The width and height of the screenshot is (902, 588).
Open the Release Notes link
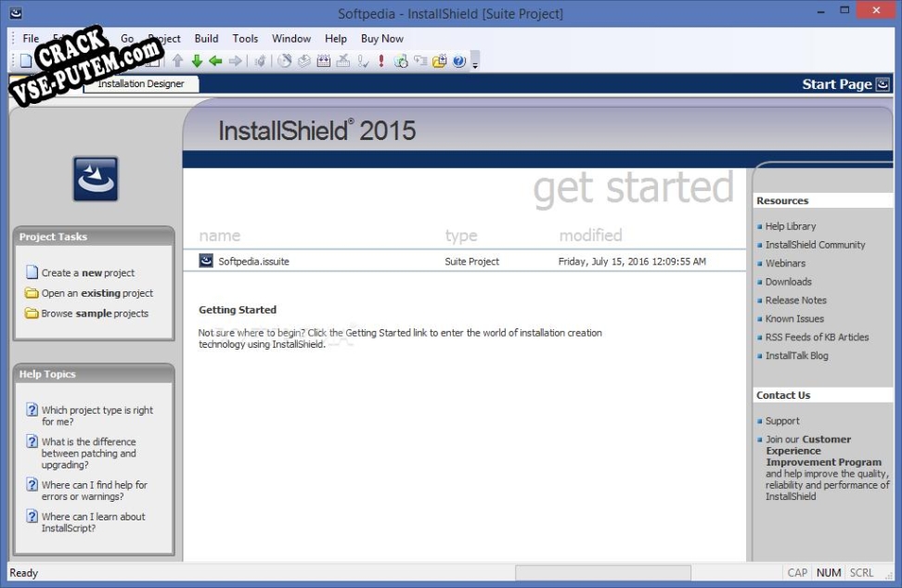[795, 300]
